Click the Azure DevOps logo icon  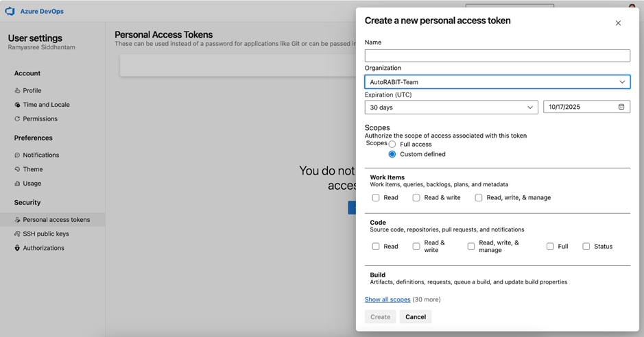click(x=10, y=12)
